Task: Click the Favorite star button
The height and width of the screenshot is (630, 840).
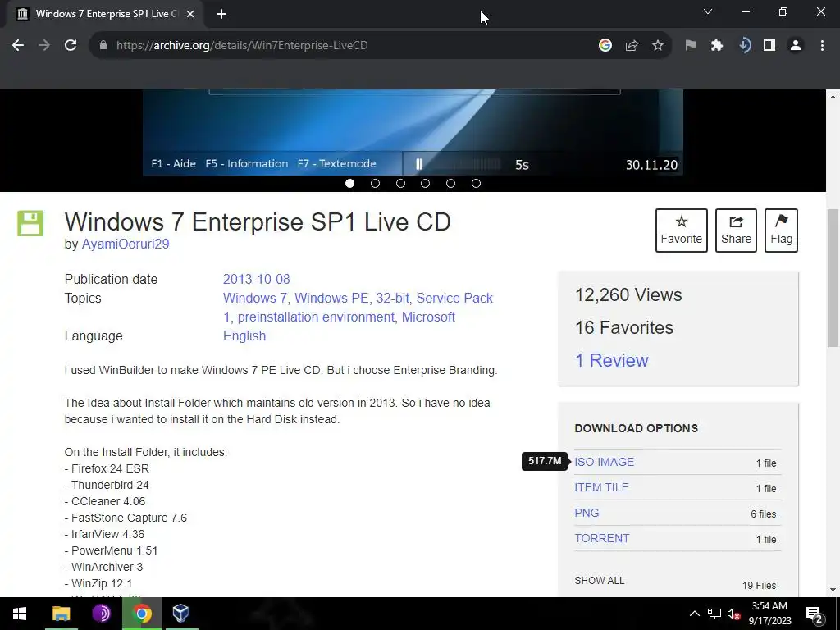Action: pos(682,231)
